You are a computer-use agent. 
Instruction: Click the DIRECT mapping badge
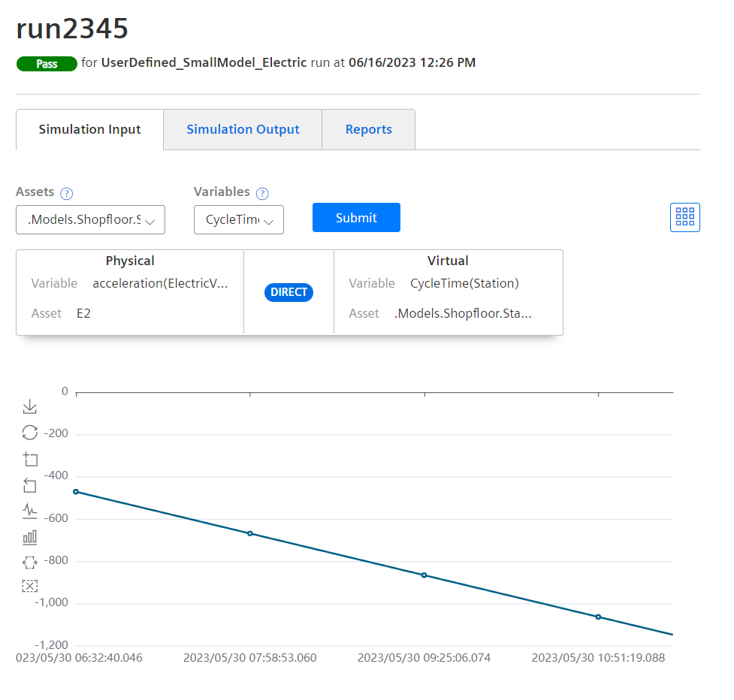(x=288, y=292)
